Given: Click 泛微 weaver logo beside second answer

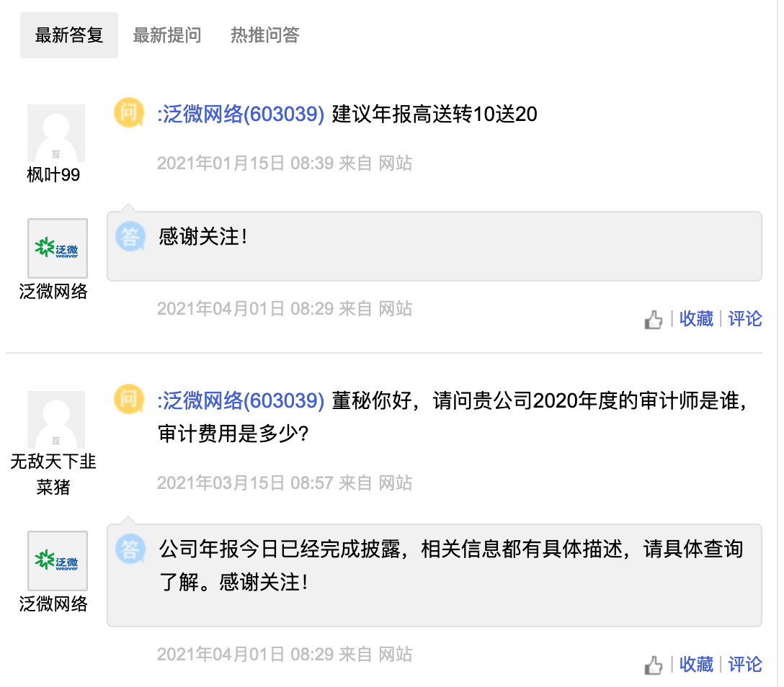Looking at the screenshot, I should 58,561.
